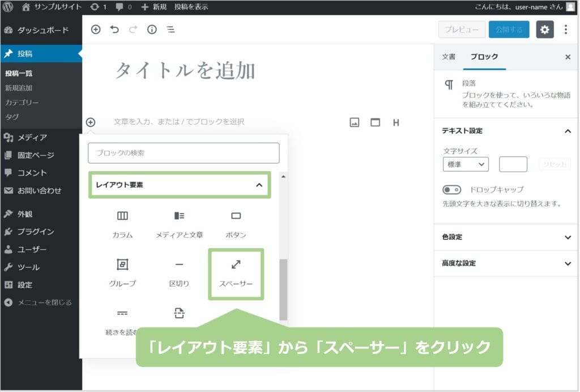Click the undo arrow icon
580x392 pixels.
click(x=114, y=29)
